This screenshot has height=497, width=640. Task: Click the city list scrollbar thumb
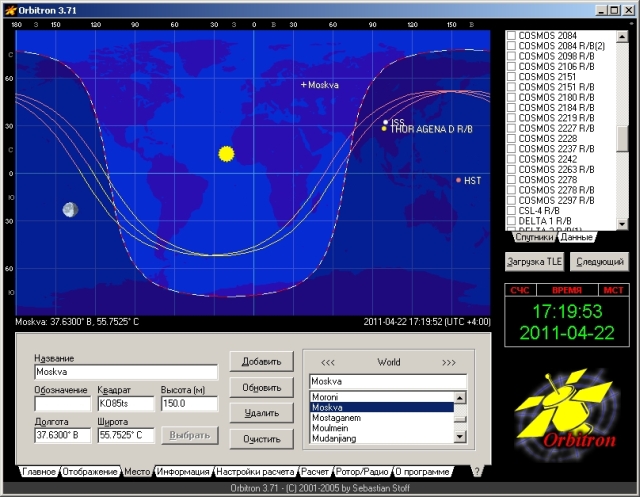pos(460,419)
